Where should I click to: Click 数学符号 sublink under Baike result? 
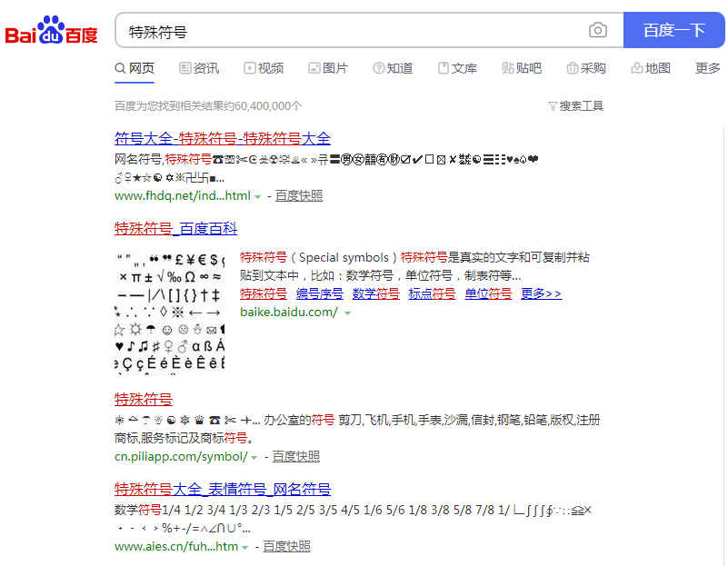point(375,293)
